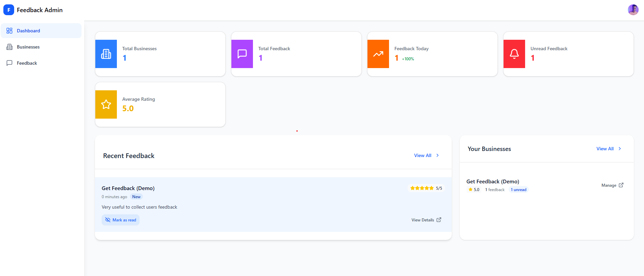Mark the feedback as read
The width and height of the screenshot is (644, 276).
pyautogui.click(x=121, y=220)
